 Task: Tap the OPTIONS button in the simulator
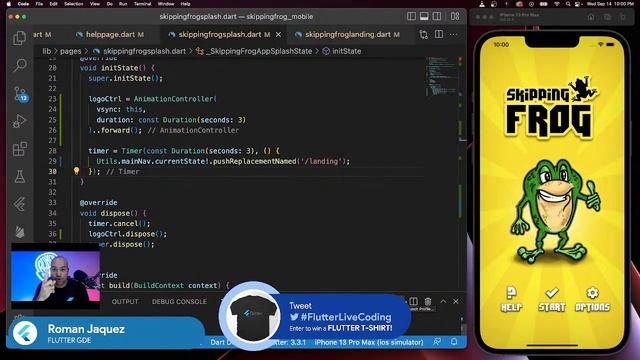(592, 299)
